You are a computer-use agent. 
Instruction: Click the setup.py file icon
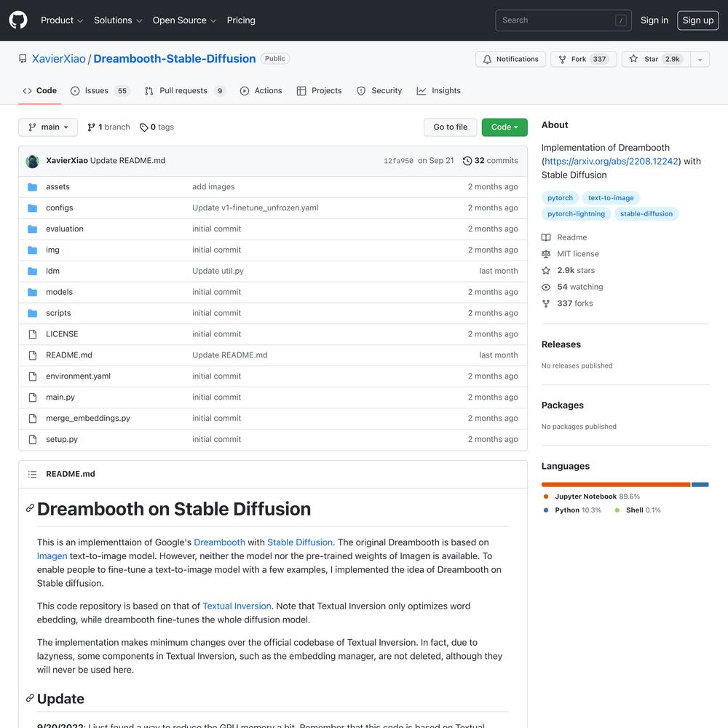(33, 440)
